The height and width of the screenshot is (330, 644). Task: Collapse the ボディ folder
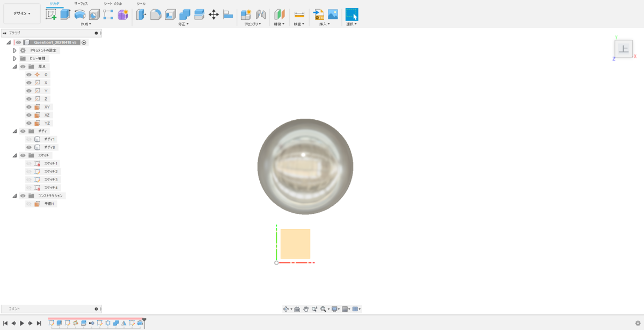pyautogui.click(x=14, y=131)
